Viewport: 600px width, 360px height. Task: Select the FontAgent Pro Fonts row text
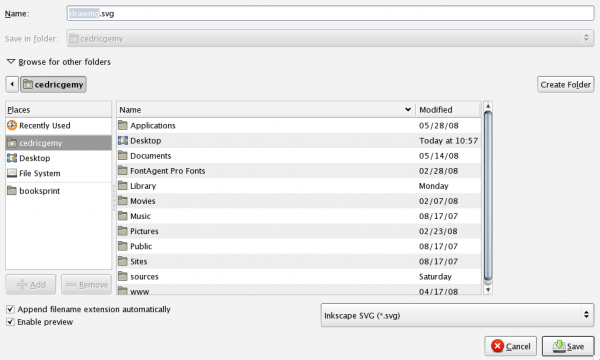[168, 171]
